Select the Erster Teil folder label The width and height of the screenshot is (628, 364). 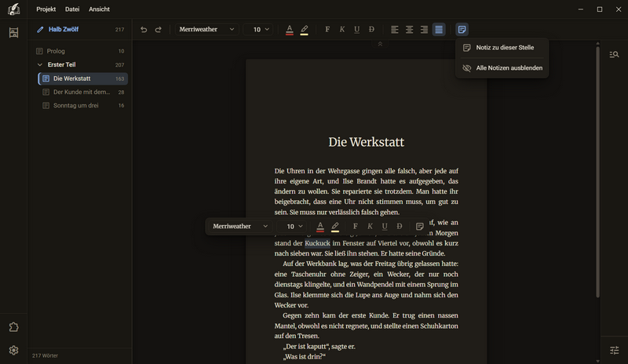(x=61, y=64)
